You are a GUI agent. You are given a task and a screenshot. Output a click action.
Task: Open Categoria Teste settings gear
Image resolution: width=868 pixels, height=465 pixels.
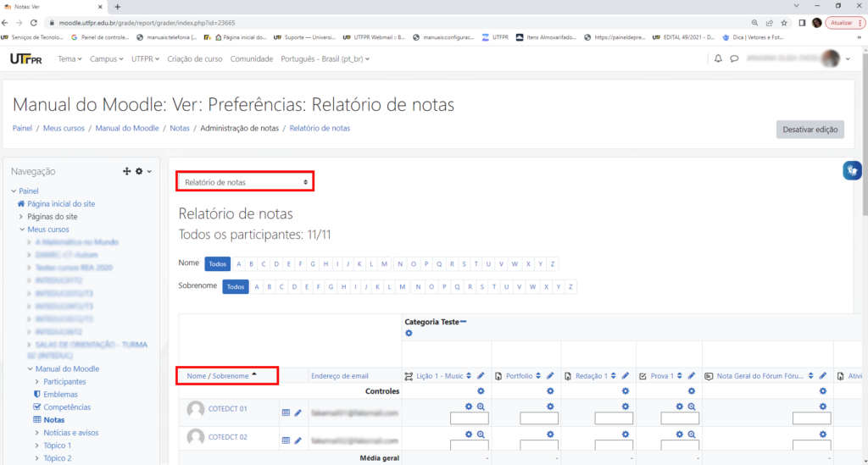point(409,334)
